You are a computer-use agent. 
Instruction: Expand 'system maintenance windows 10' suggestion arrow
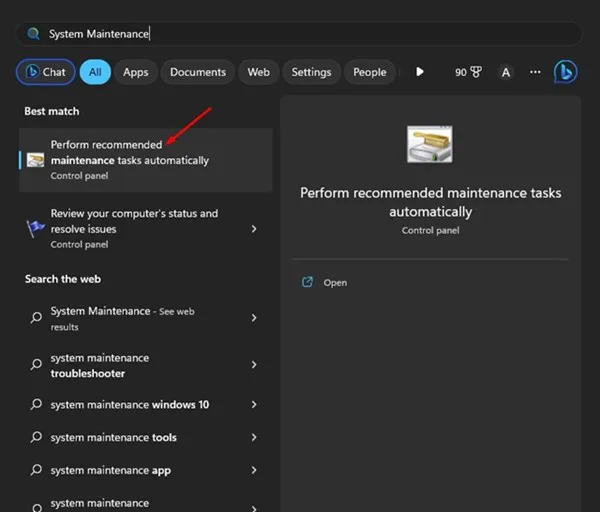coord(254,405)
